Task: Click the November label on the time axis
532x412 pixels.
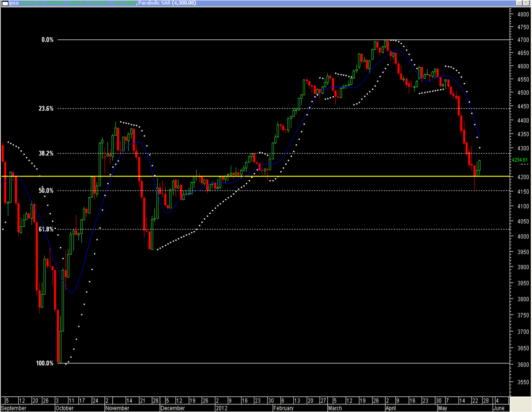Action: [x=117, y=408]
